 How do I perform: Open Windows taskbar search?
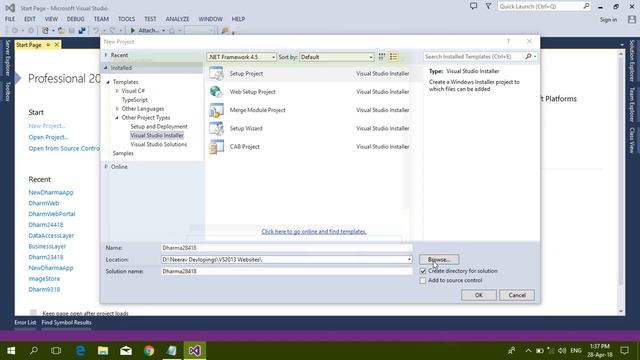click(x=34, y=351)
